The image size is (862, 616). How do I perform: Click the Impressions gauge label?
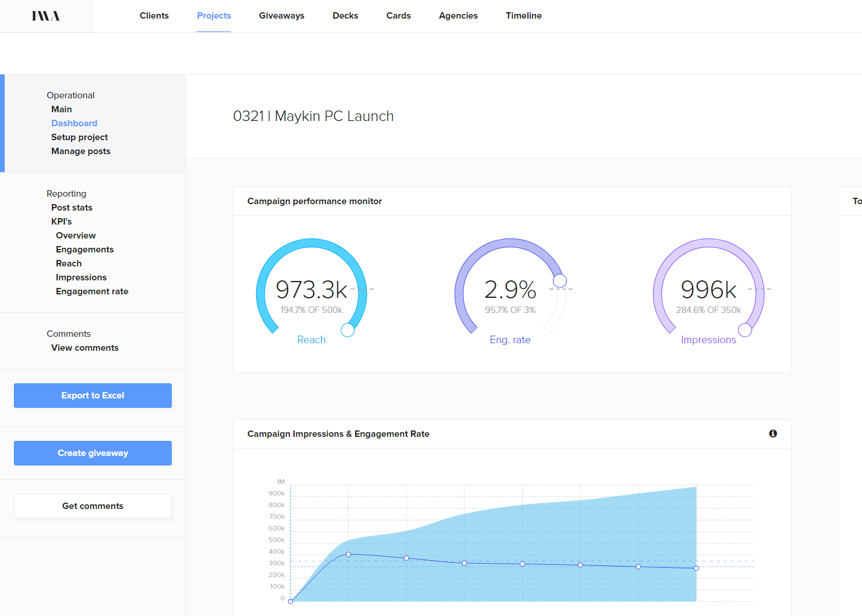[709, 340]
